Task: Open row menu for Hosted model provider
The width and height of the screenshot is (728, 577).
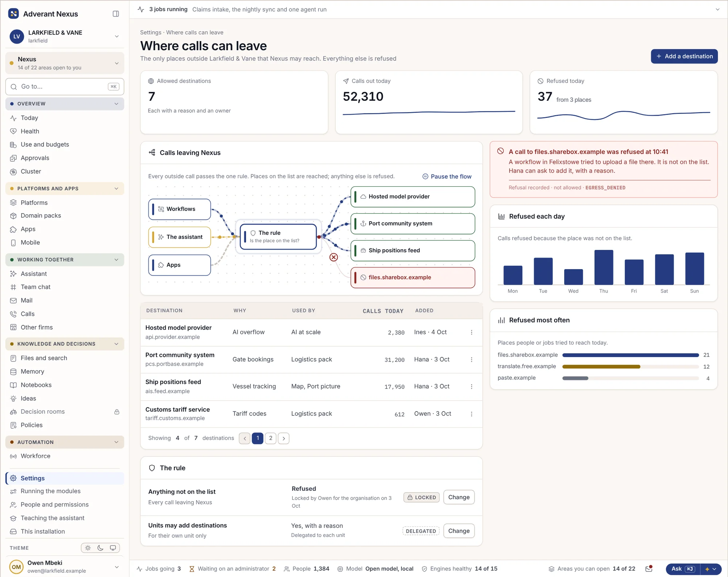Action: point(471,332)
